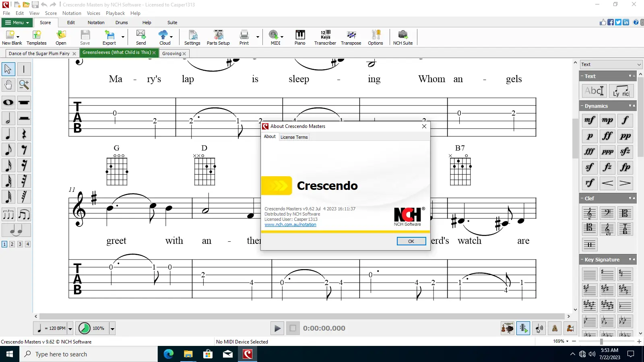
Task: Close the Grooving document tab
Action: tap(184, 53)
